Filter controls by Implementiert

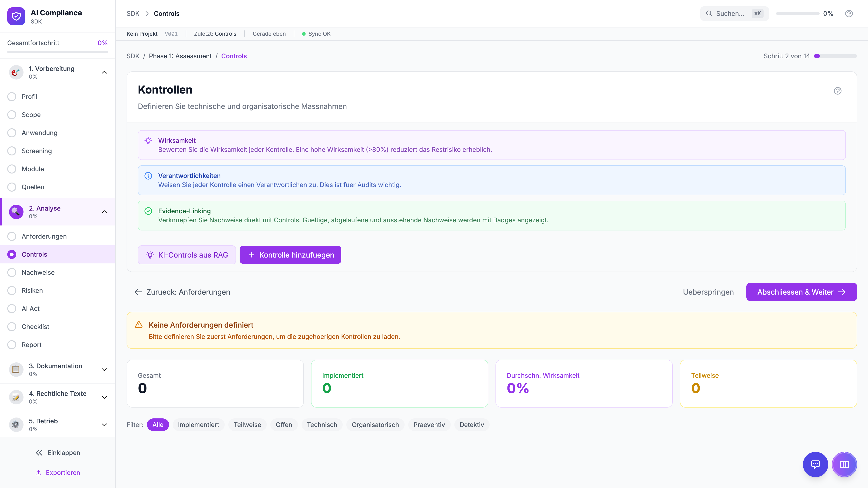click(x=198, y=425)
